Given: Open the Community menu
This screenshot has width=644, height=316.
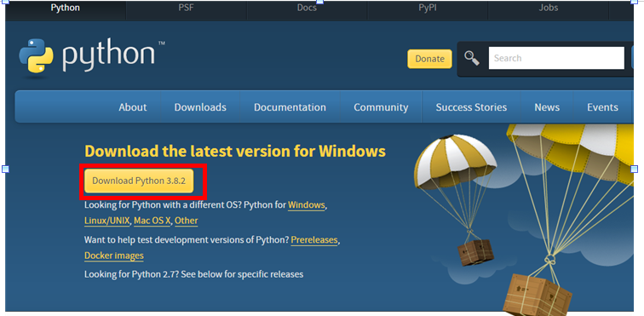Looking at the screenshot, I should click(x=381, y=107).
